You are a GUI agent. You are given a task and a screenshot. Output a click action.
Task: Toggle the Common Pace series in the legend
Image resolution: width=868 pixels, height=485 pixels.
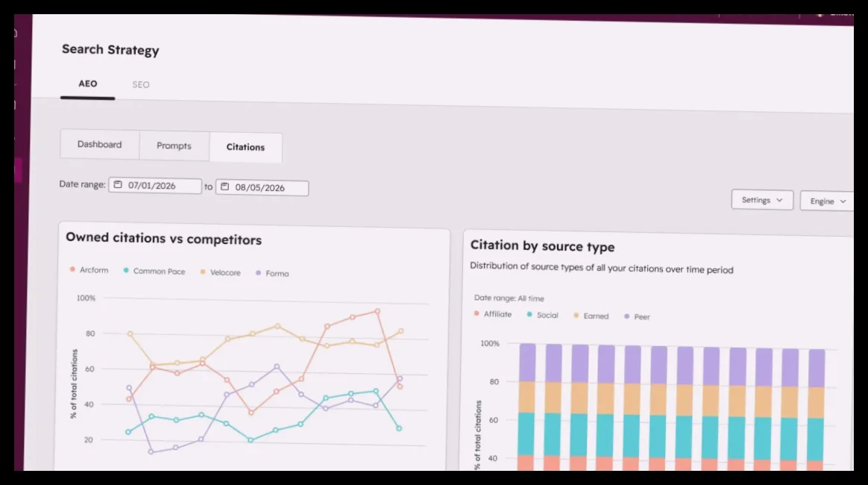(154, 272)
